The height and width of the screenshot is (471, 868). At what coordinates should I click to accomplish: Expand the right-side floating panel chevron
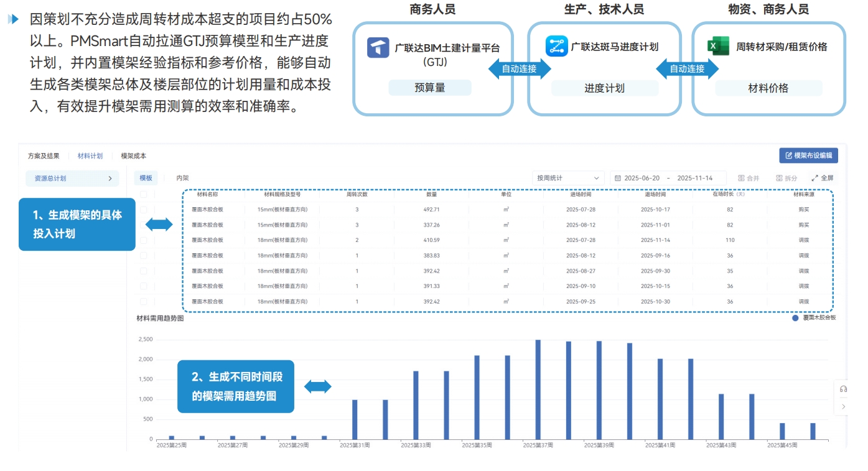point(843,406)
